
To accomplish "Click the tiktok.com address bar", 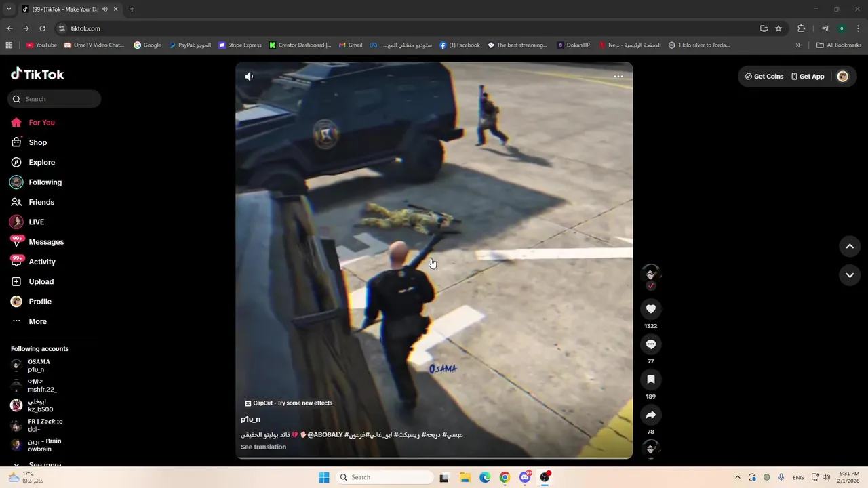I will pyautogui.click(x=407, y=28).
